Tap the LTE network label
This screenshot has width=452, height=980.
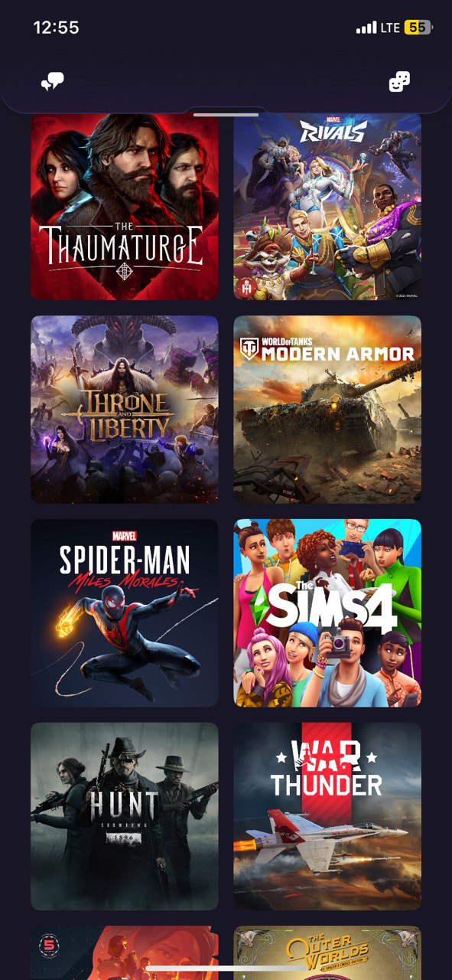click(391, 28)
